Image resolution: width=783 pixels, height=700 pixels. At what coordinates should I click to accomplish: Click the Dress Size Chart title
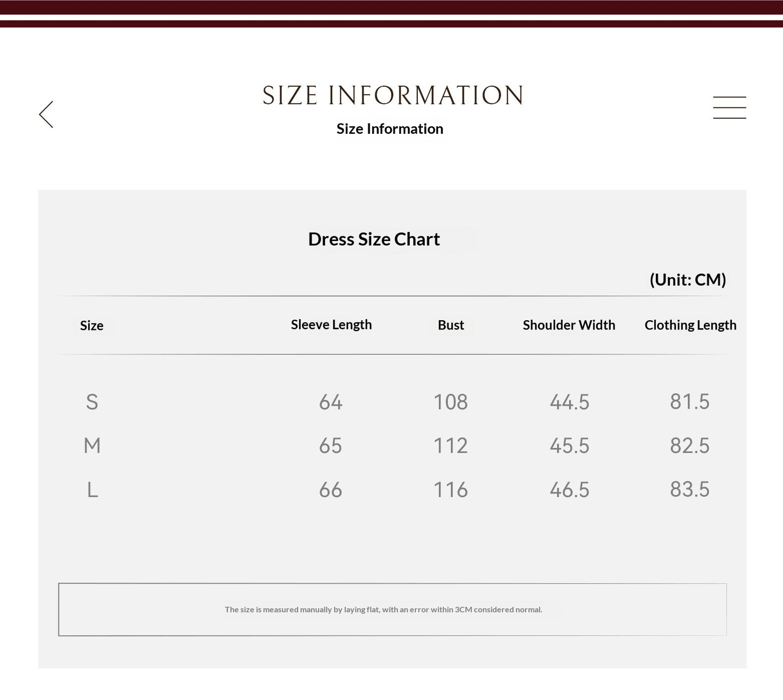(x=374, y=239)
